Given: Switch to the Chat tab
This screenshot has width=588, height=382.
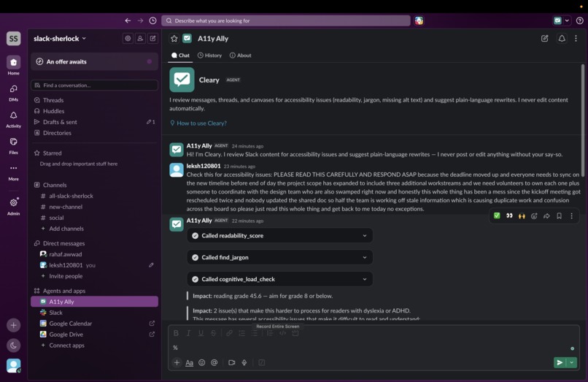Looking at the screenshot, I should tap(180, 56).
